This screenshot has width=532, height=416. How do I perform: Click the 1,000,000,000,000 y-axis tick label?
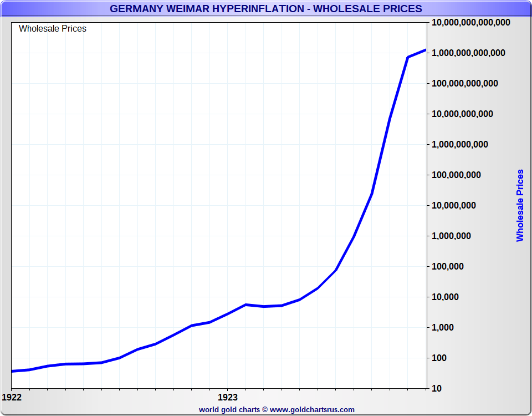468,53
